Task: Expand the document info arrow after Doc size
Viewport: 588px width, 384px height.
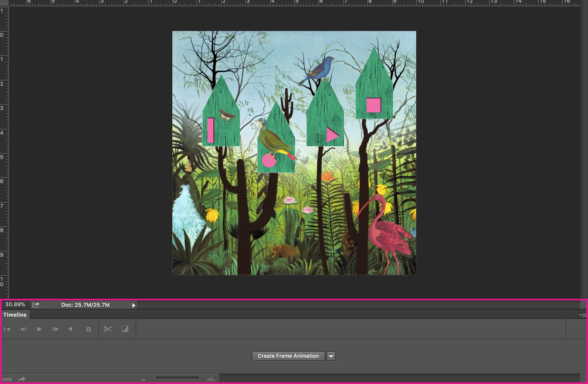Action: tap(134, 305)
